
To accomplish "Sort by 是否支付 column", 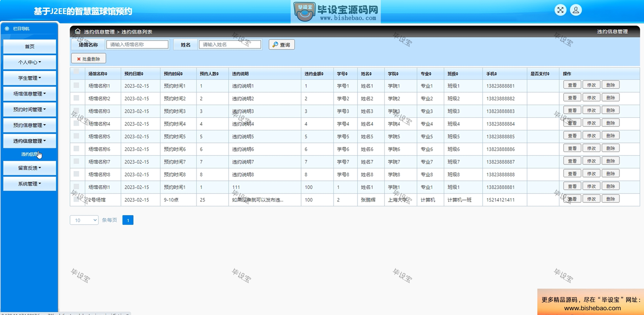I will tap(540, 74).
